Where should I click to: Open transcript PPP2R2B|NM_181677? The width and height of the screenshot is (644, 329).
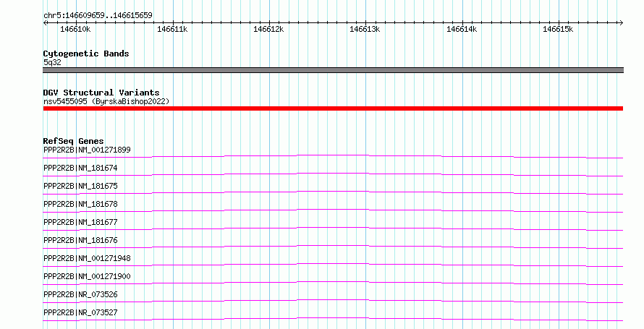(80, 222)
